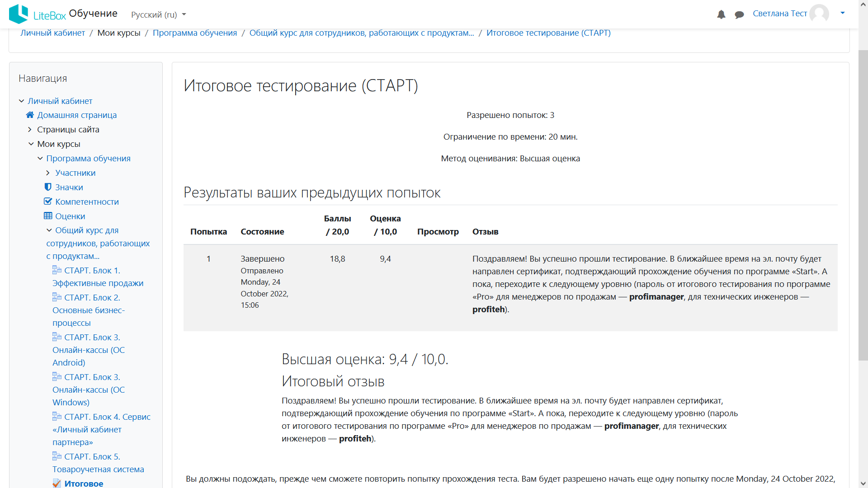
Task: Open Участники in the navigation tree
Action: coord(75,173)
